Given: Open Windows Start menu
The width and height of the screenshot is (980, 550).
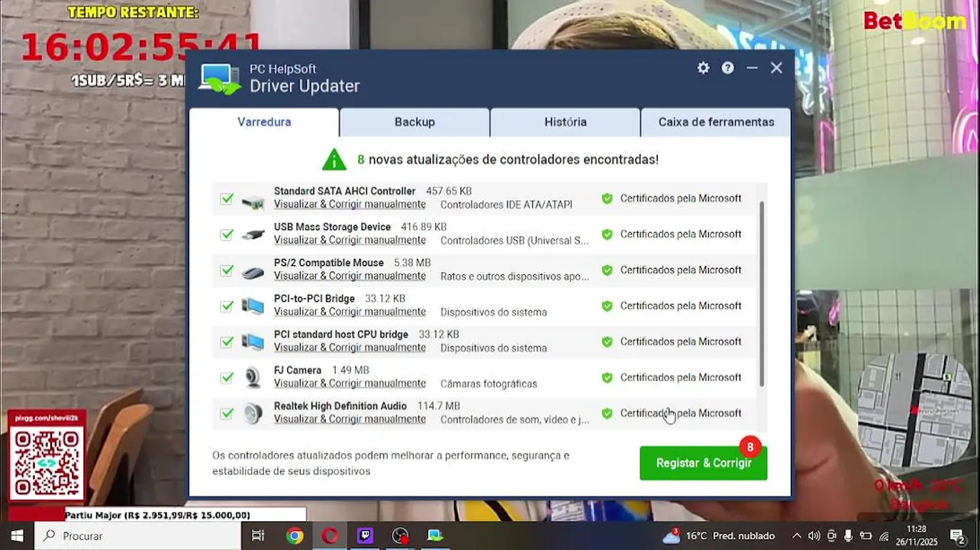Looking at the screenshot, I should pos(17,535).
